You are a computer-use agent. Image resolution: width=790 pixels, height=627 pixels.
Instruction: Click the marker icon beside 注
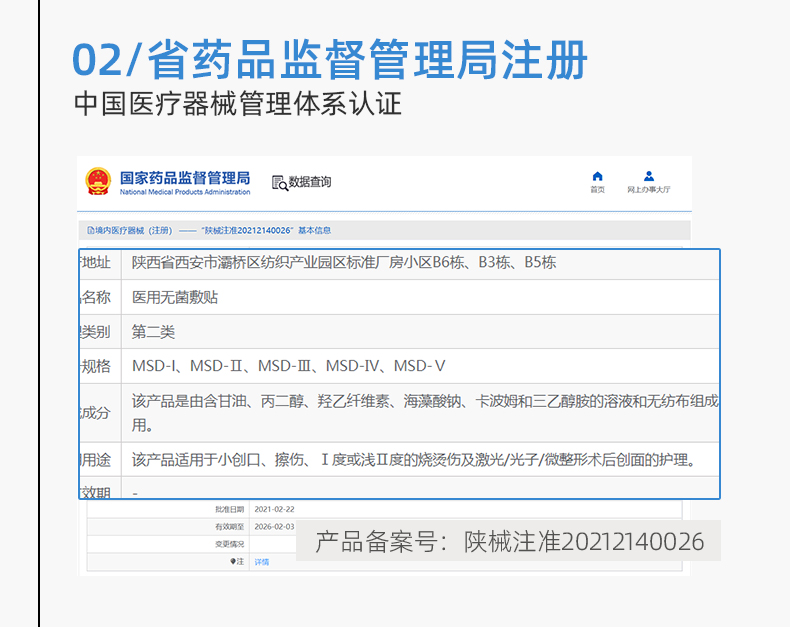[233, 562]
